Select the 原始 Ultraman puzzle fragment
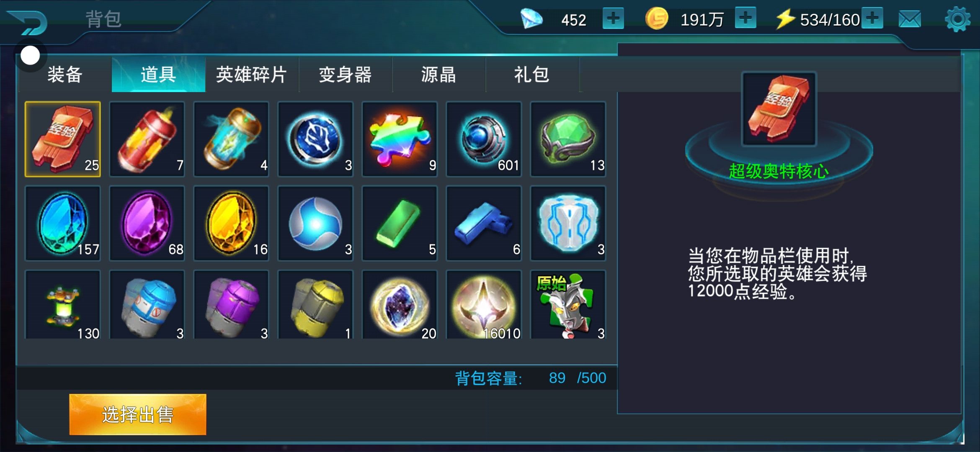The image size is (980, 452). tap(568, 305)
